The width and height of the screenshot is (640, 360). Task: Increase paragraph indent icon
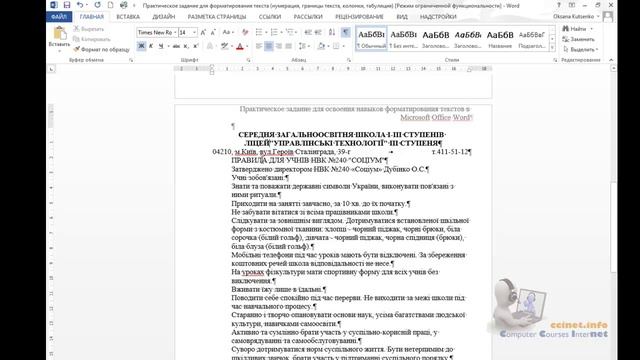tap(318, 32)
